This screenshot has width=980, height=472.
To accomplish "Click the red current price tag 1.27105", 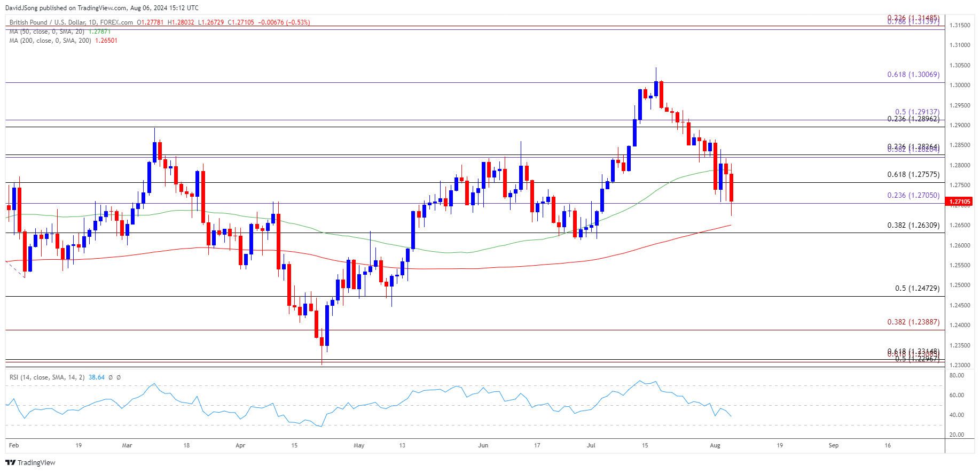I will (x=959, y=202).
